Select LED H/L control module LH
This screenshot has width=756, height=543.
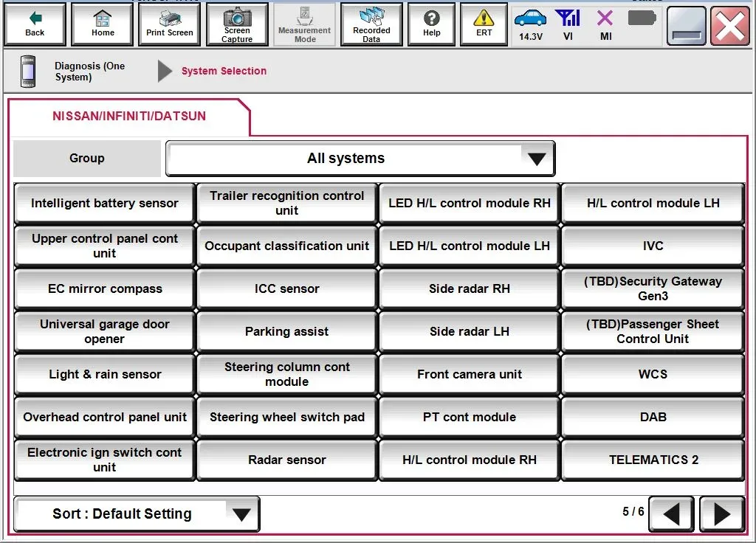click(469, 246)
